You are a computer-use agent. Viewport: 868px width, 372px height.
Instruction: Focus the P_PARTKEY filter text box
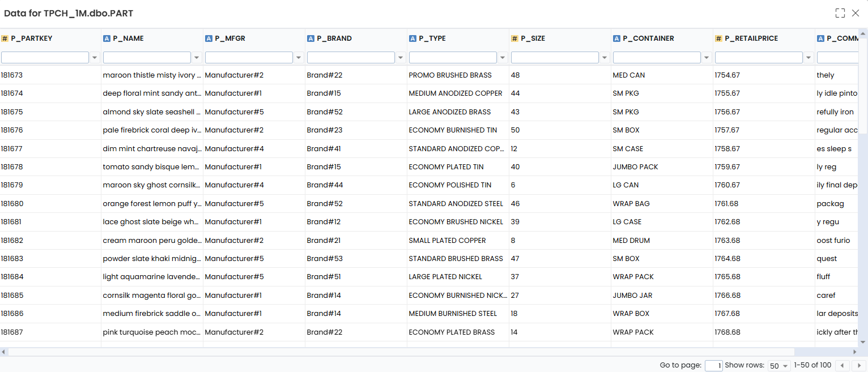[45, 58]
